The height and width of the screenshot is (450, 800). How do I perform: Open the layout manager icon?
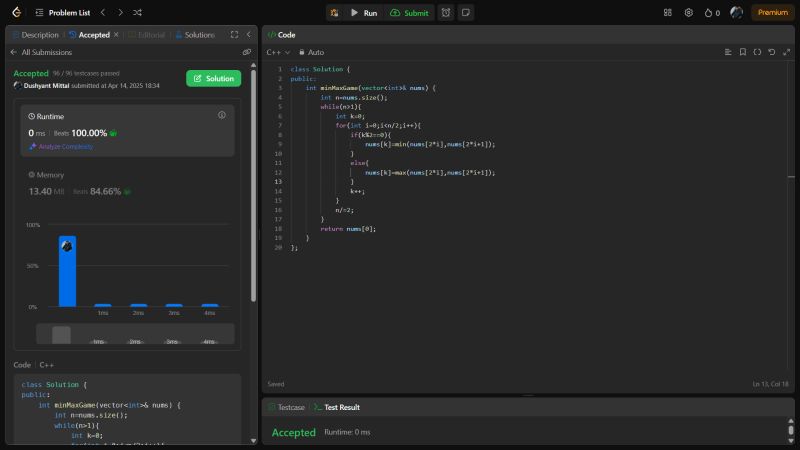tap(667, 13)
